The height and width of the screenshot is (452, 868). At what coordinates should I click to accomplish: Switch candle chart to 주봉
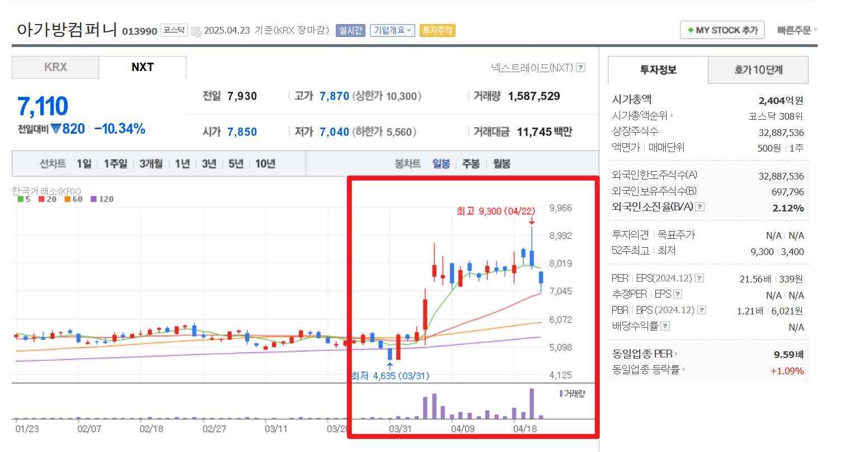(x=471, y=164)
